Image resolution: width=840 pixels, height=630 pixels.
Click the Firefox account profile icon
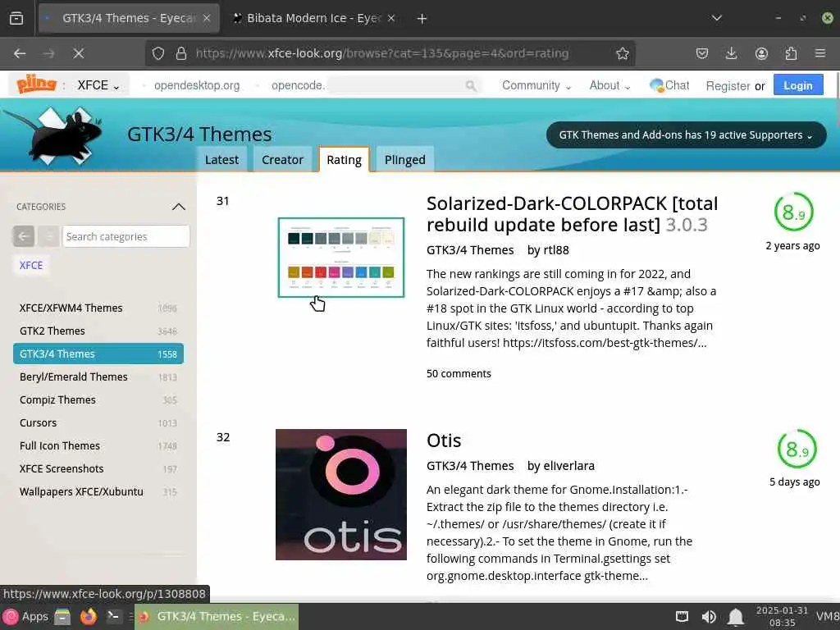click(x=761, y=53)
